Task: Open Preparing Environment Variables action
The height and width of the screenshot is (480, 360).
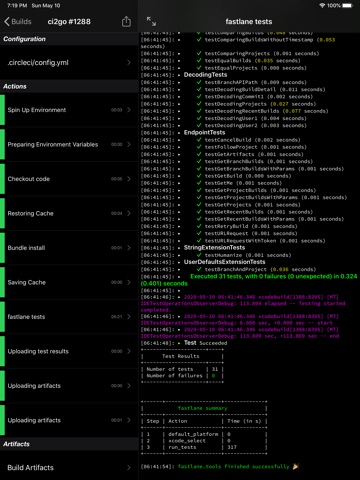Action: [x=69, y=144]
